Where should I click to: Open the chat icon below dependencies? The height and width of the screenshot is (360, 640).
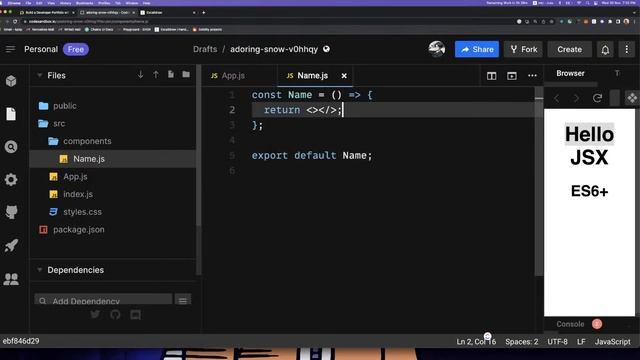pos(136,315)
